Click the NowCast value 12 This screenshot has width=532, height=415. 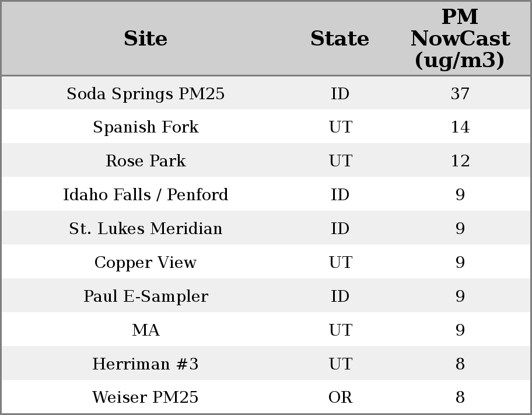(460, 161)
